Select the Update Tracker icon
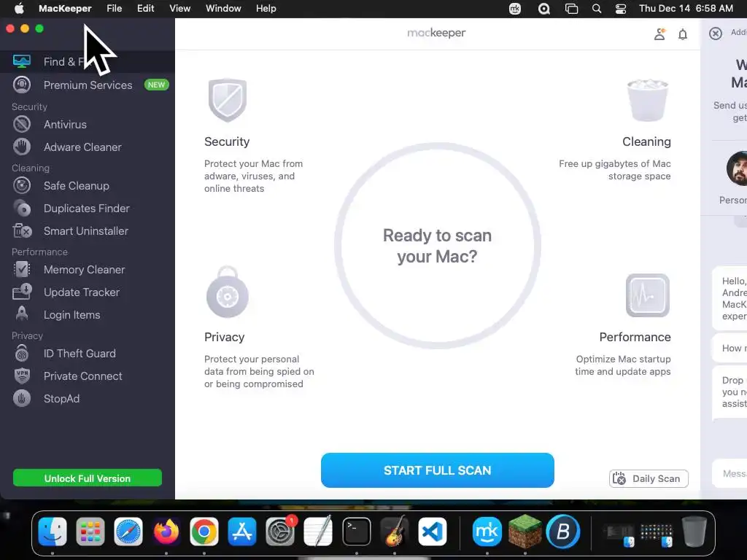This screenshot has height=560, width=747. pyautogui.click(x=21, y=292)
